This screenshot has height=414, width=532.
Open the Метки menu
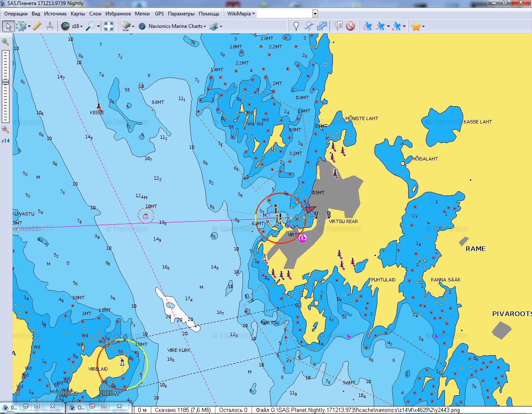[x=142, y=14]
